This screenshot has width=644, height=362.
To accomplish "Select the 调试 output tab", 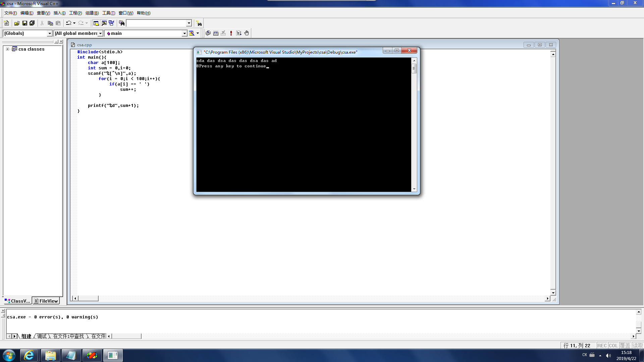I will click(42, 336).
